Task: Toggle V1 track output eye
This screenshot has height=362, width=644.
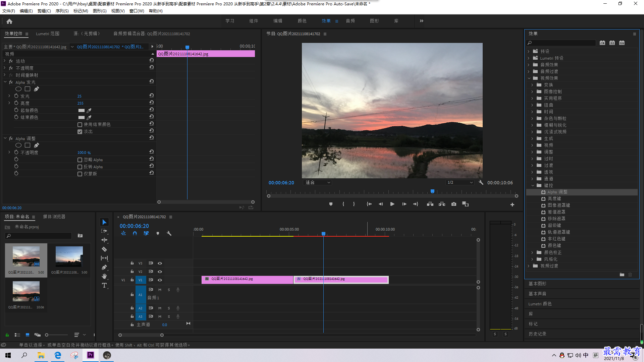Action: 160,280
